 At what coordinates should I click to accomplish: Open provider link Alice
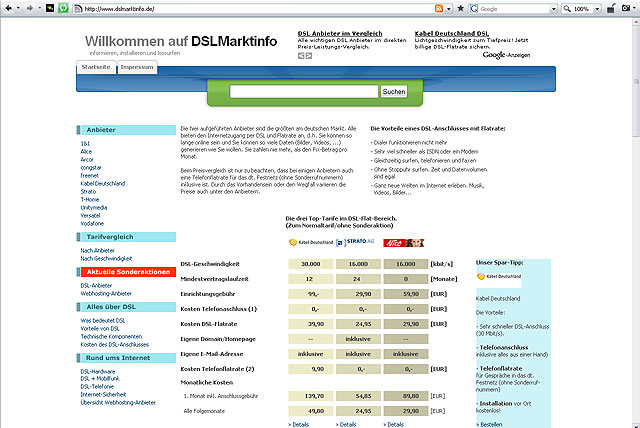point(86,151)
